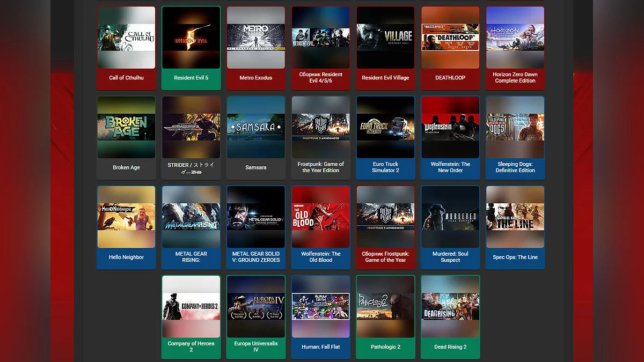
Task: Click the 'Murdered: Soul Suspect' title
Action: (450, 257)
